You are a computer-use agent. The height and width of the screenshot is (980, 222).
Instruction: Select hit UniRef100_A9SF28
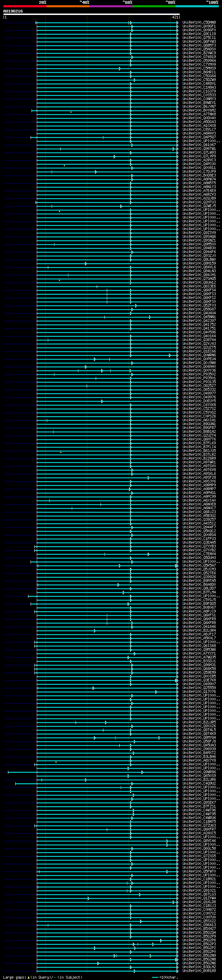[199, 477]
